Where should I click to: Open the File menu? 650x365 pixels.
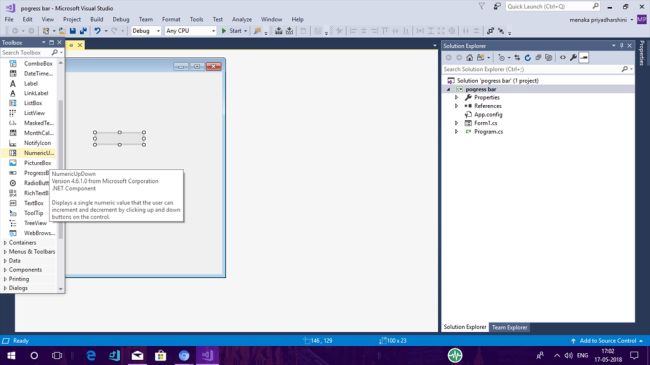tap(9, 19)
